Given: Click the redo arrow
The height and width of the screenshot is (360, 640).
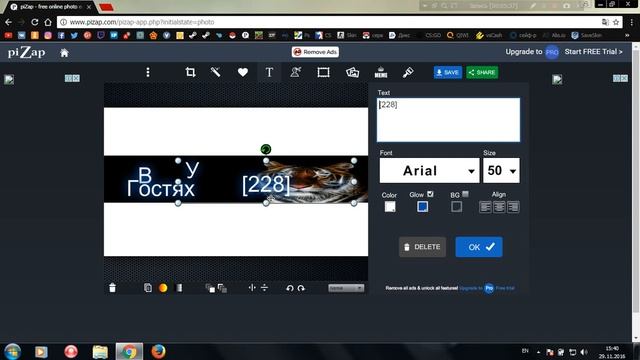Looking at the screenshot, I should [301, 288].
